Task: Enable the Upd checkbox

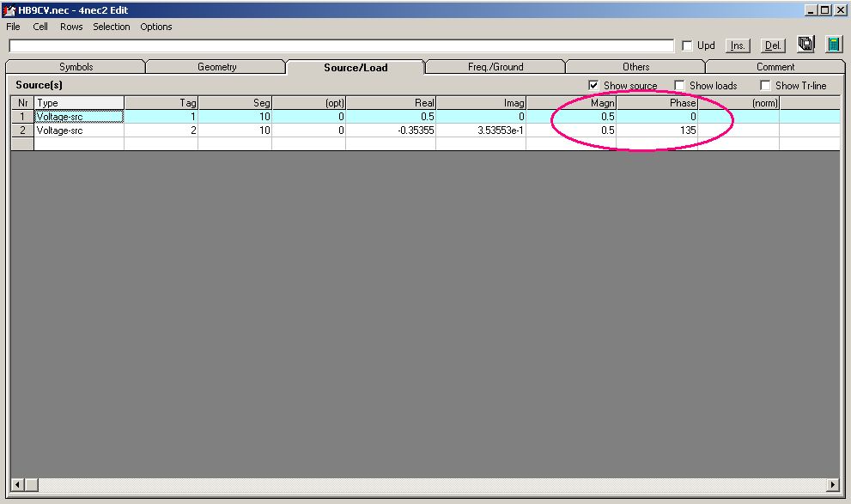Action: tap(687, 46)
